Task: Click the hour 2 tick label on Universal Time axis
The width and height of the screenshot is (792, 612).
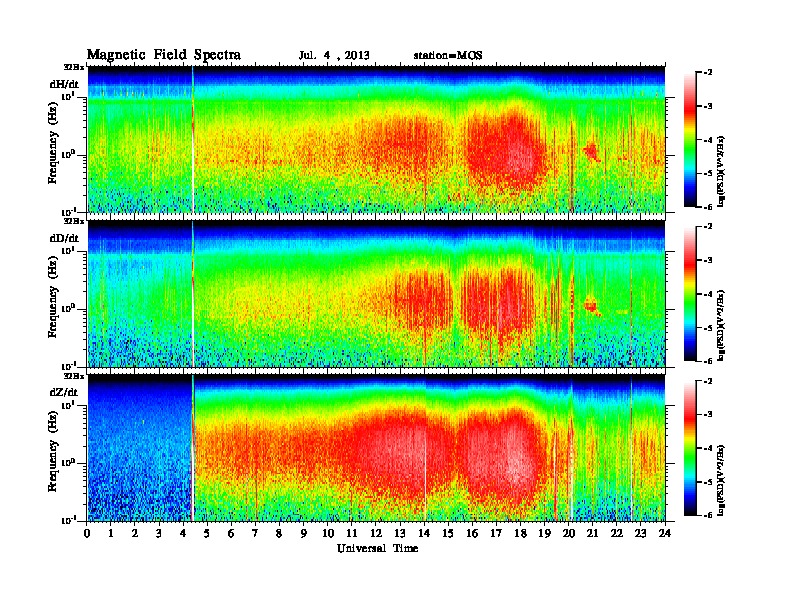Action: pyautogui.click(x=135, y=533)
